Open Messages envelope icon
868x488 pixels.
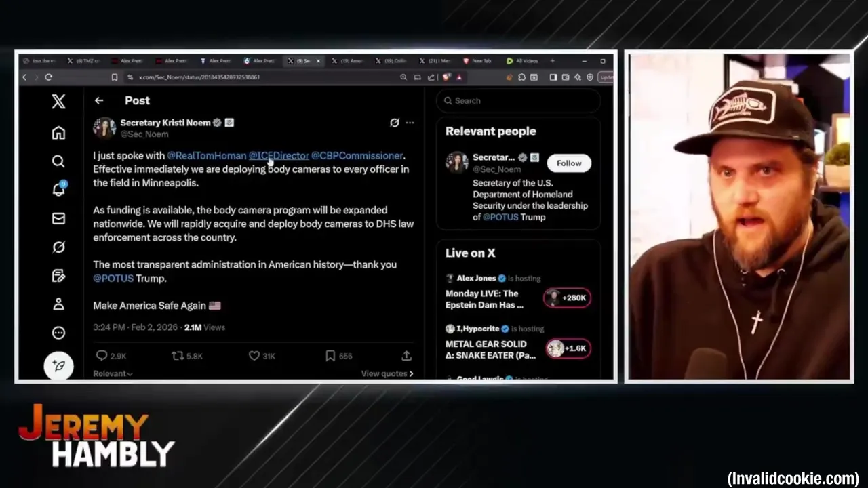click(58, 218)
